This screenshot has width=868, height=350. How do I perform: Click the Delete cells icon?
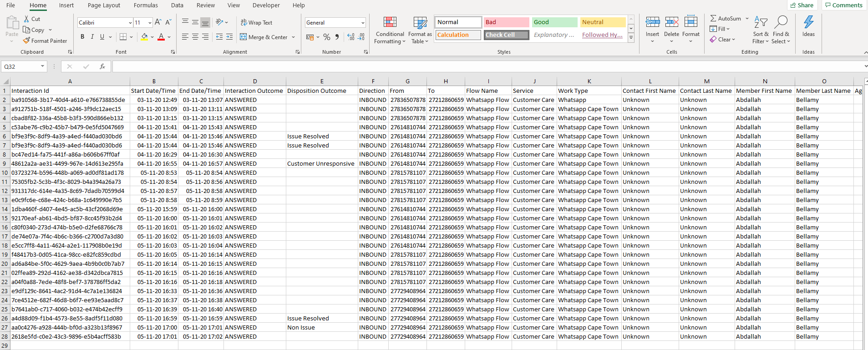tap(671, 21)
